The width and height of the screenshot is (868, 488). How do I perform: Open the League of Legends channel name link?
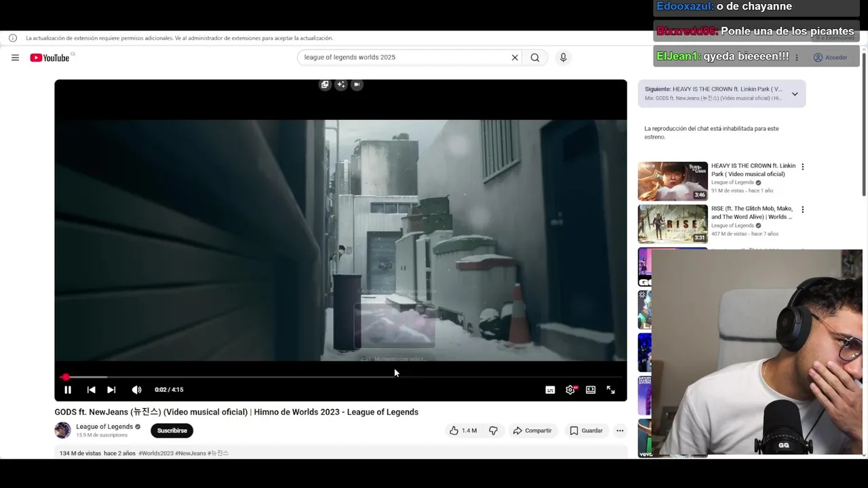104,427
